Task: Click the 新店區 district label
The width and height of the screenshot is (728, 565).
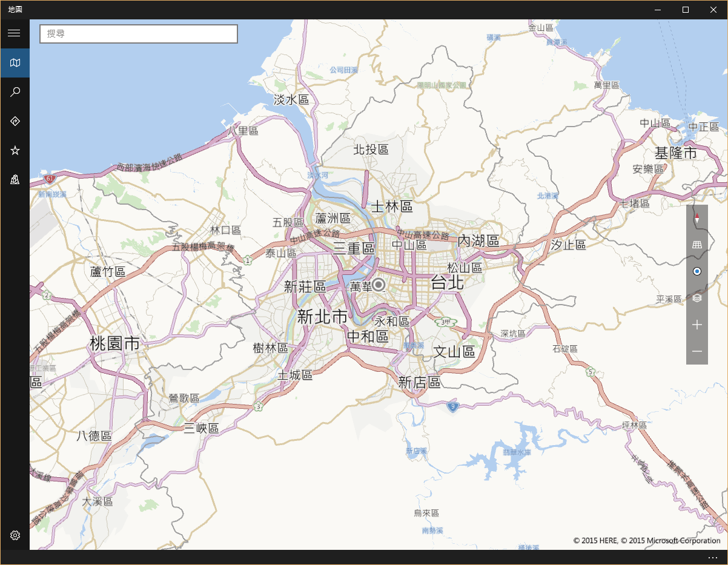Action: coord(419,382)
